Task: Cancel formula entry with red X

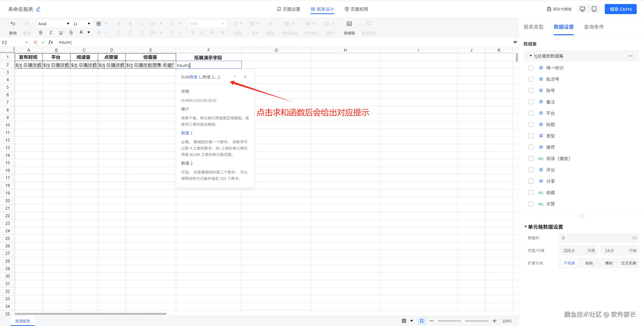Action: tap(35, 42)
